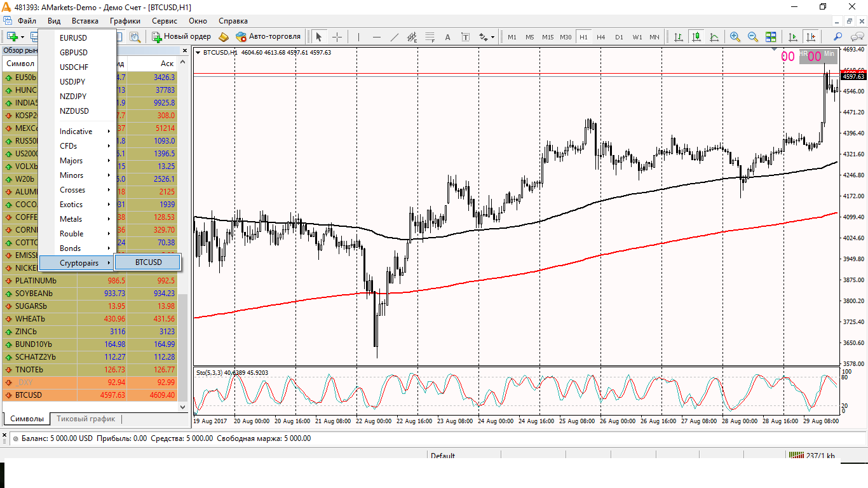Open MetaEditor book icon
The image size is (868, 488).
223,37
